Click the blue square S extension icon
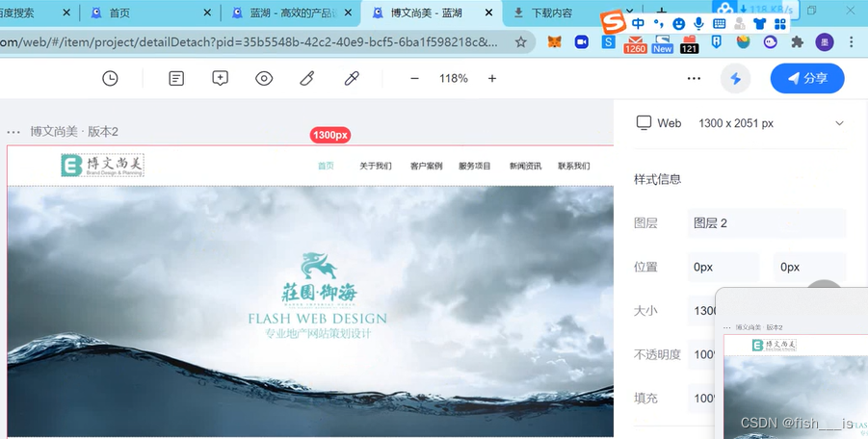868x439 pixels. point(609,42)
